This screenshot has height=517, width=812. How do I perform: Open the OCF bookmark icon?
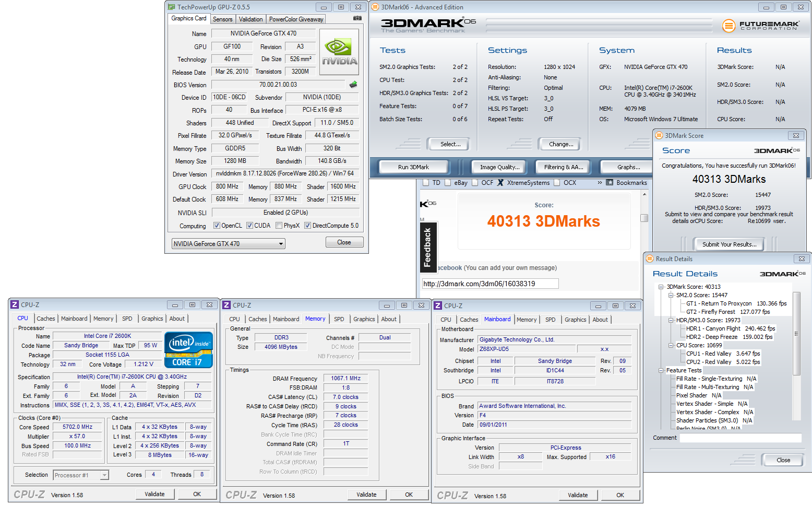pos(475,183)
